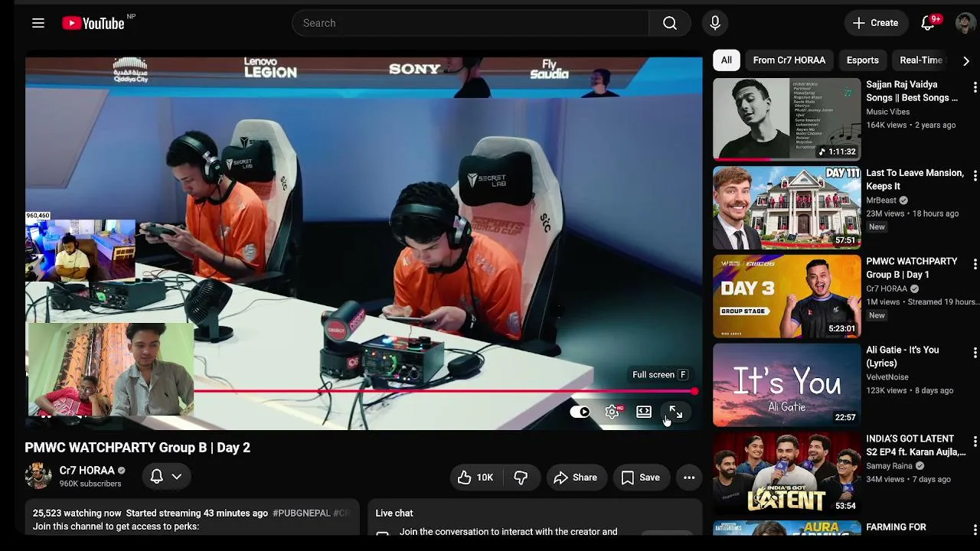Click the '960K subscribers' count
Image resolution: width=980 pixels, height=551 pixels.
90,484
